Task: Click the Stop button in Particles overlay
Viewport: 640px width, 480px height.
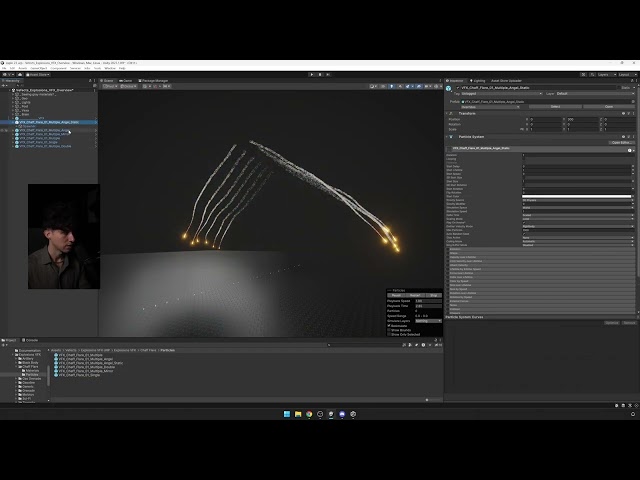Action: coord(433,295)
